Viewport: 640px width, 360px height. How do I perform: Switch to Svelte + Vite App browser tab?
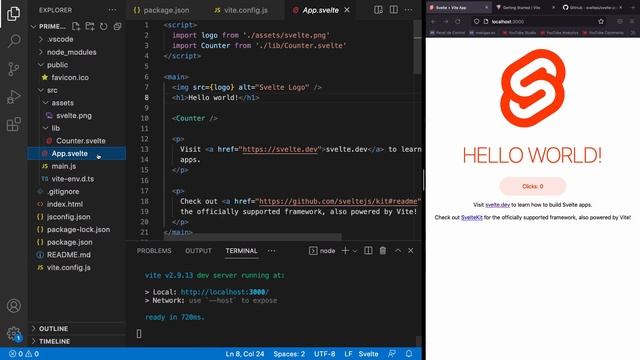coord(458,7)
